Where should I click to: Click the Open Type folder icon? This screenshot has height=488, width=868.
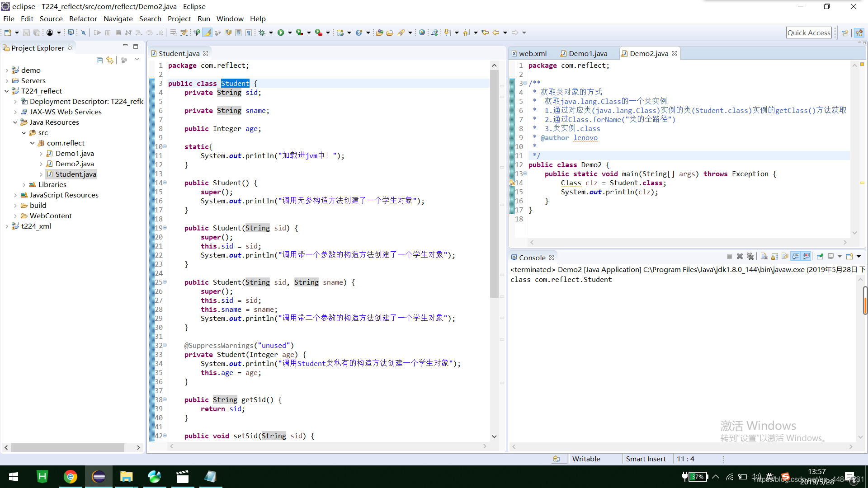coord(379,33)
